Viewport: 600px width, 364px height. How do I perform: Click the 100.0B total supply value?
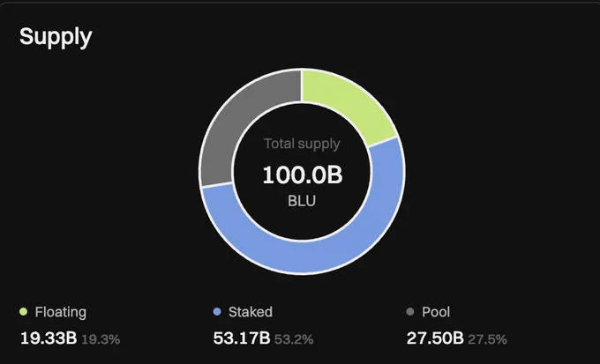[303, 175]
